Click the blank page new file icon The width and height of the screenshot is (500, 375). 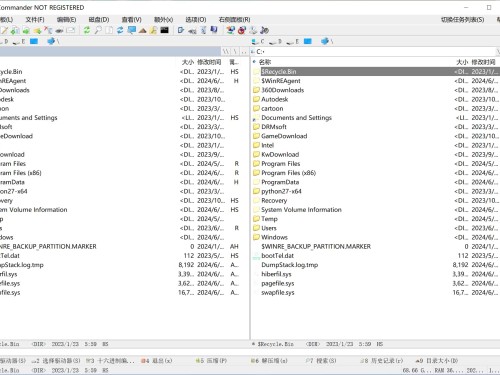click(109, 30)
